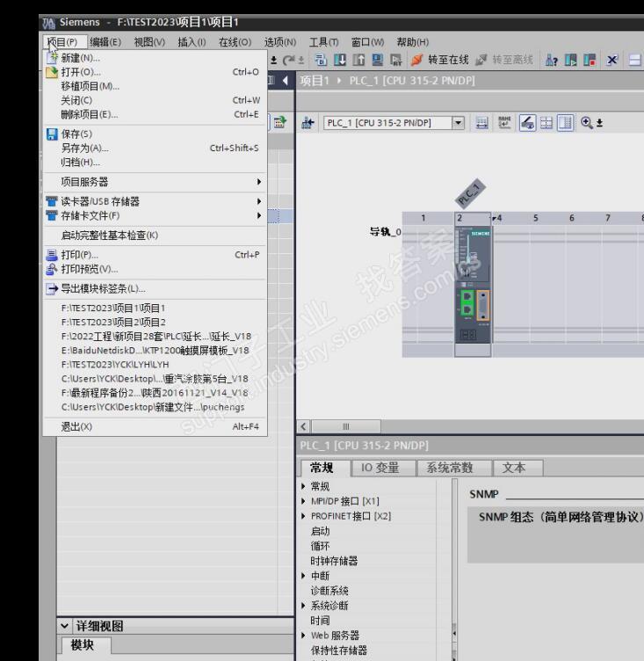This screenshot has width=644, height=661.
Task: Click the project tree table icon
Action: (280, 122)
